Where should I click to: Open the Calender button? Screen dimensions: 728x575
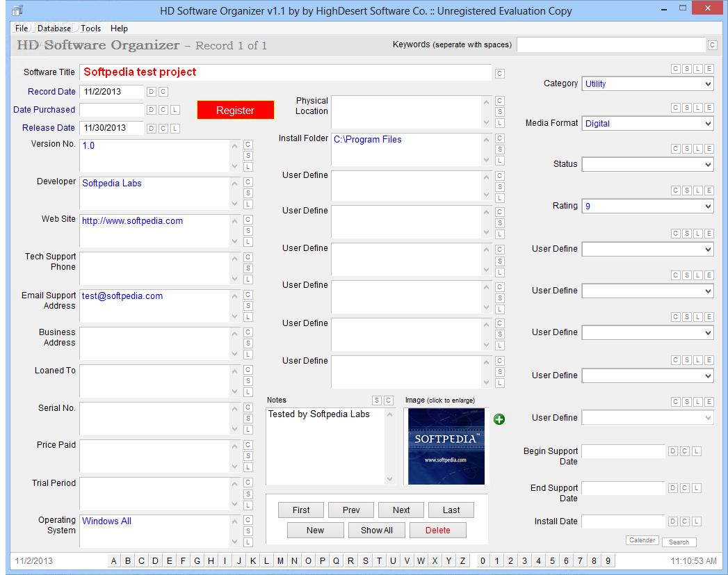[x=642, y=540]
